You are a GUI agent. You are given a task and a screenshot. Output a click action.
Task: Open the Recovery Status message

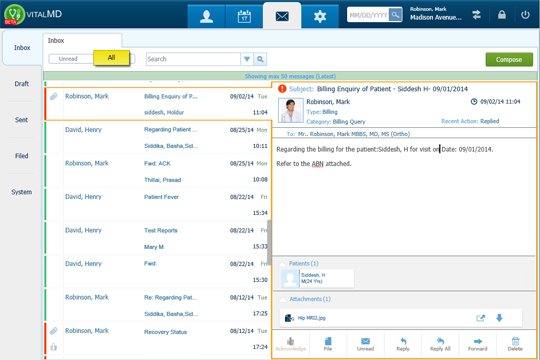[x=158, y=339]
